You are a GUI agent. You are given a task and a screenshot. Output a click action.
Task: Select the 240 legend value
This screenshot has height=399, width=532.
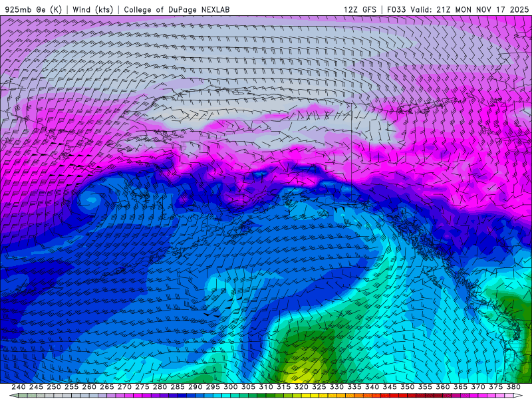click(x=19, y=387)
